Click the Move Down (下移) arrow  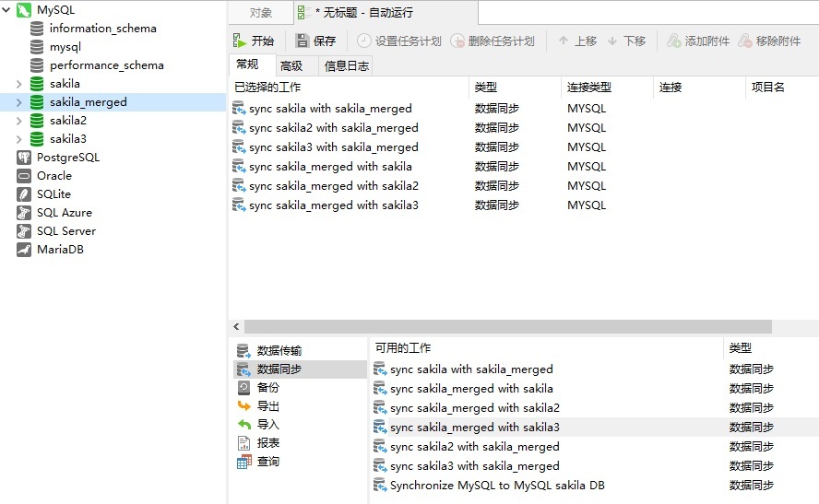point(612,41)
